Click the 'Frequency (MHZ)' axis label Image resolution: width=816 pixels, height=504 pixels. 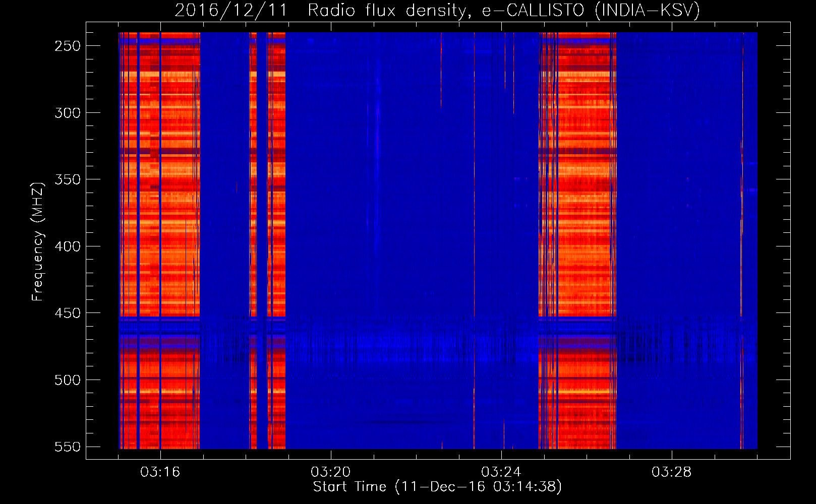38,241
